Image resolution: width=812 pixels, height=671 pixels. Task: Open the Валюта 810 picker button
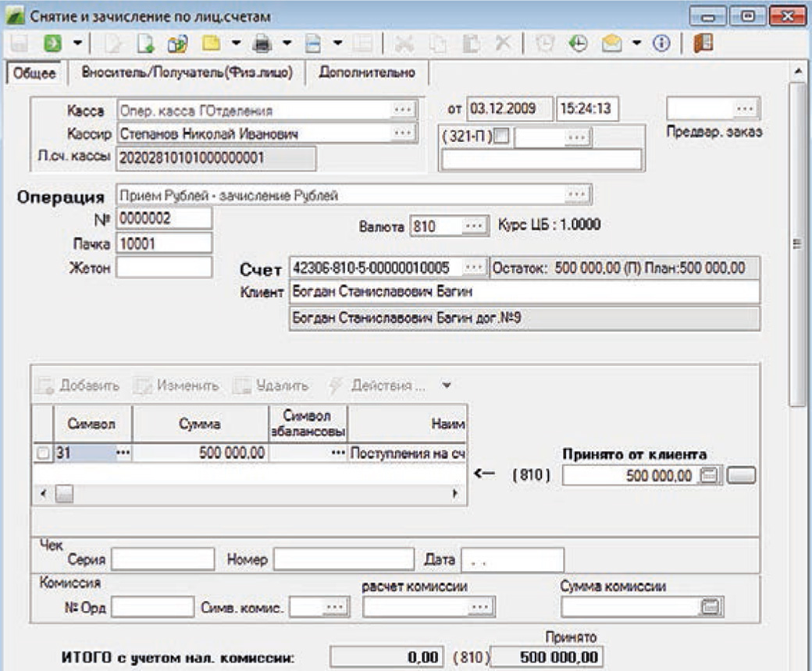pos(473,225)
